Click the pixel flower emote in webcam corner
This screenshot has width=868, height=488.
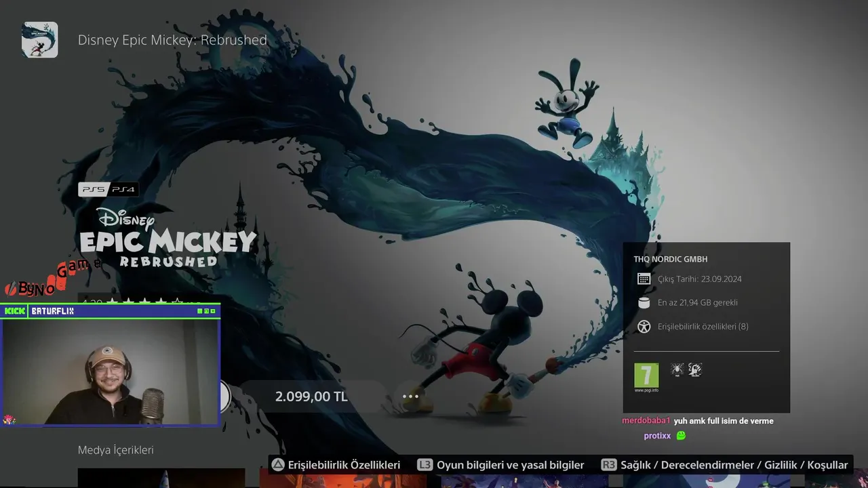9,419
